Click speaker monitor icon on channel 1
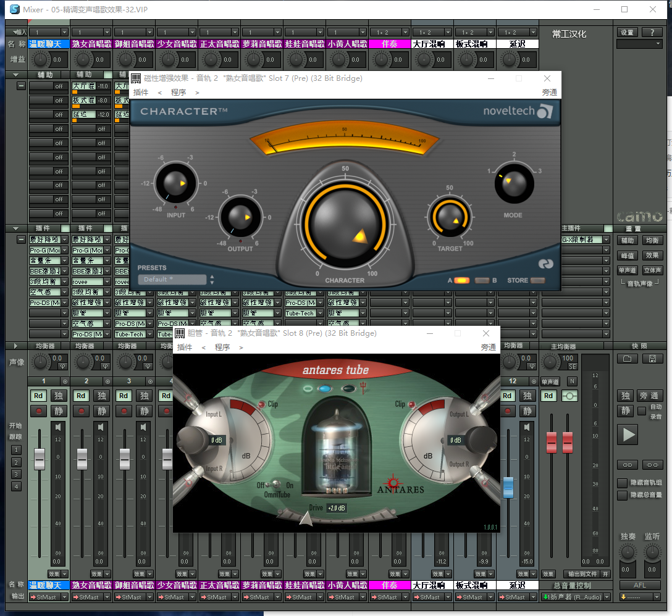Viewport: 672px width, 616px height. coord(57,427)
